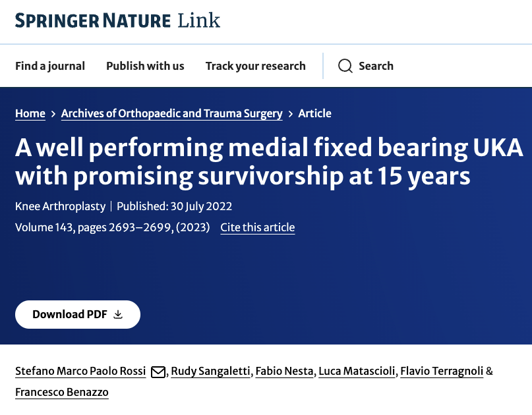Click the search magnifier icon
The width and height of the screenshot is (532, 415).
click(345, 66)
